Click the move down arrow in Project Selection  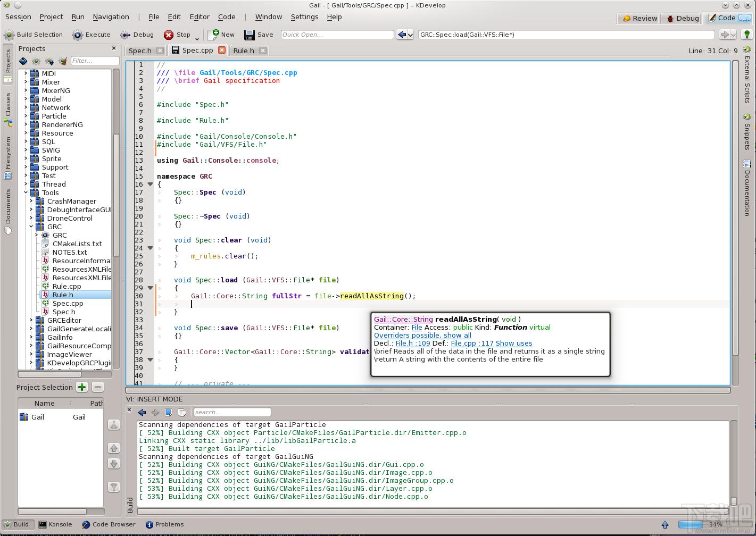pos(114,464)
